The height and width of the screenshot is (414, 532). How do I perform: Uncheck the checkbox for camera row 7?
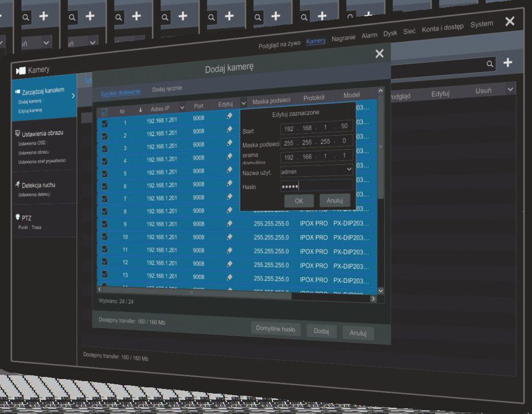point(104,199)
